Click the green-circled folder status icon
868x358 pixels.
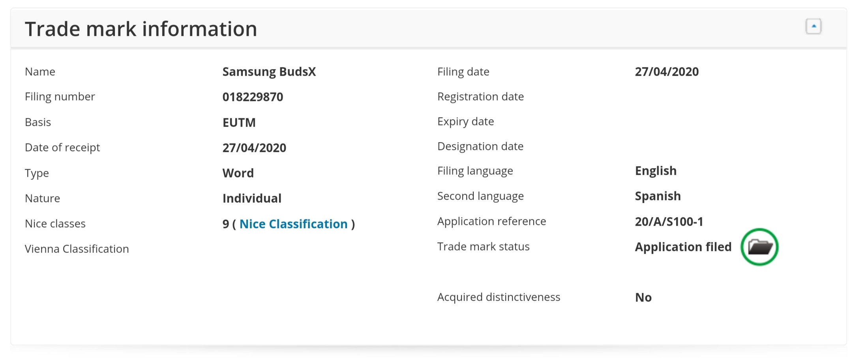click(x=759, y=247)
